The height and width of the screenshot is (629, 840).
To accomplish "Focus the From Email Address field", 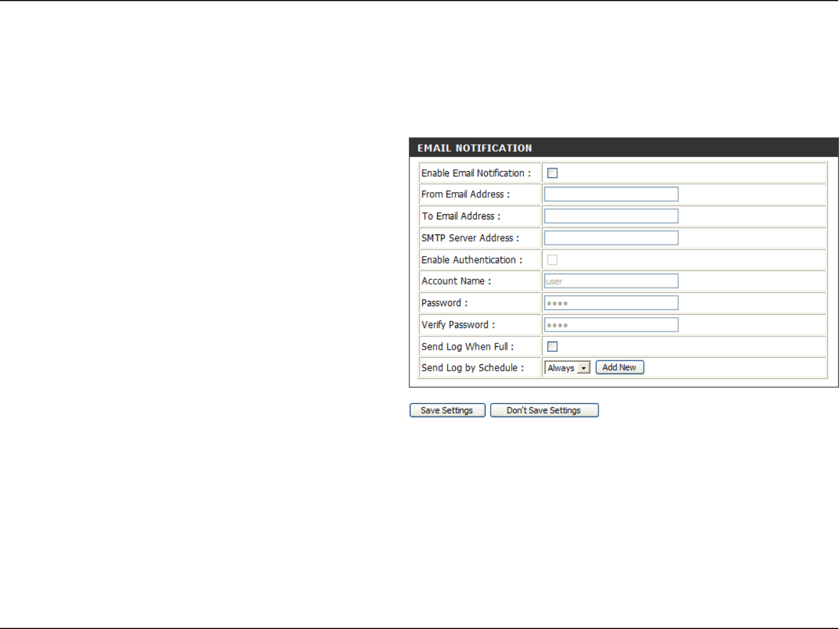I will click(611, 194).
